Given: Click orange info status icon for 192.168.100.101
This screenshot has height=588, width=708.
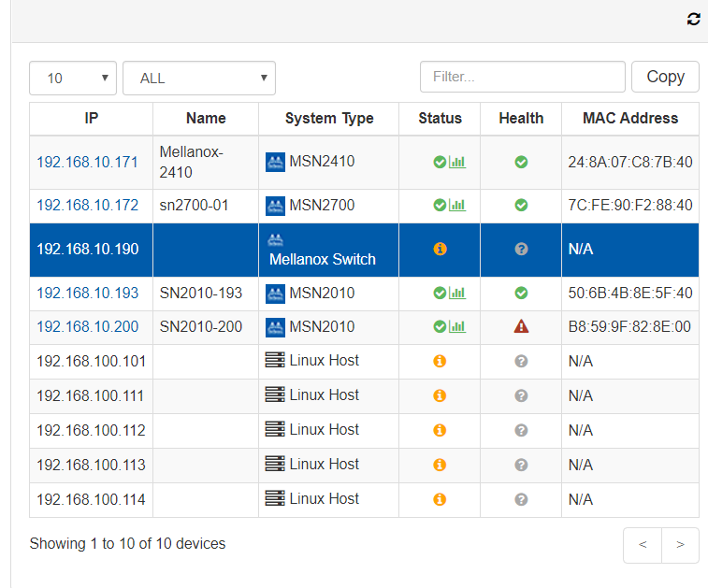Looking at the screenshot, I should 440,361.
